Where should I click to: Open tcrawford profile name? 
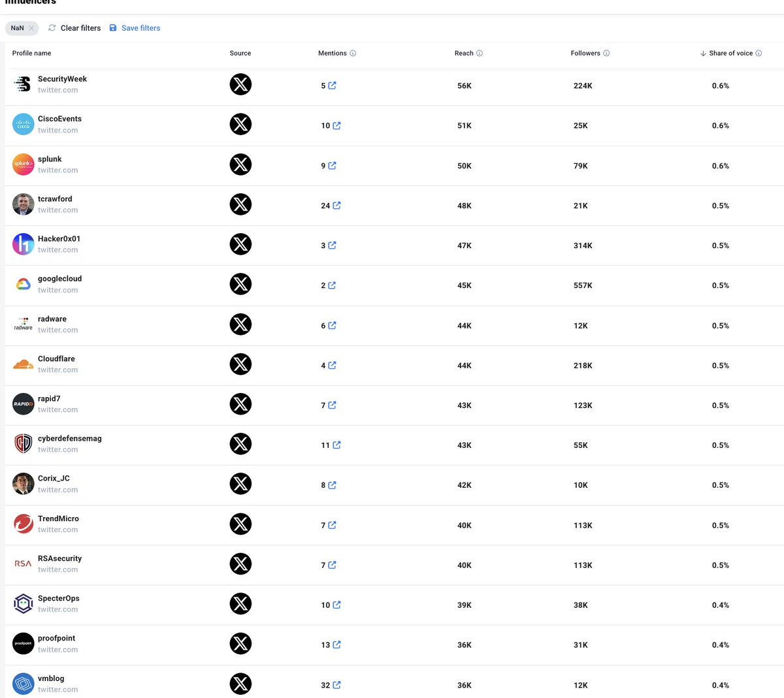coord(55,199)
